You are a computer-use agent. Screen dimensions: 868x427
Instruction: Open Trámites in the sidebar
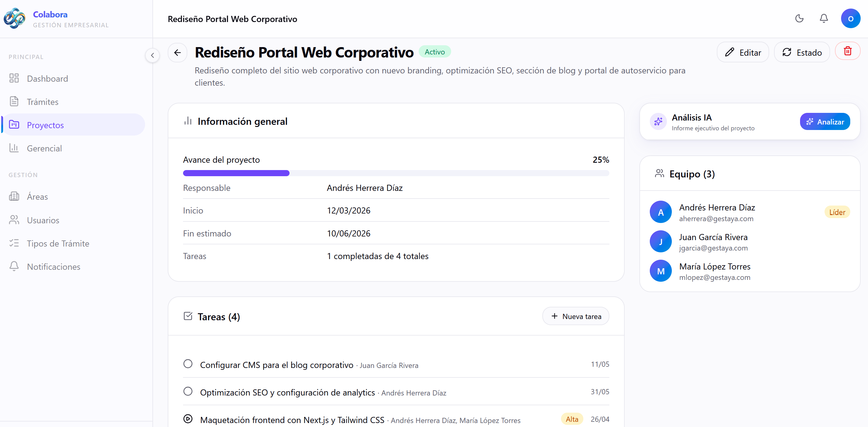pyautogui.click(x=43, y=102)
